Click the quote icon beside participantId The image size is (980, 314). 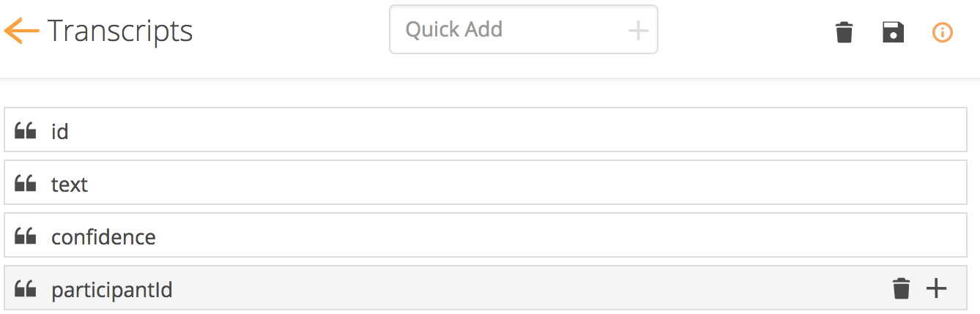pyautogui.click(x=26, y=290)
